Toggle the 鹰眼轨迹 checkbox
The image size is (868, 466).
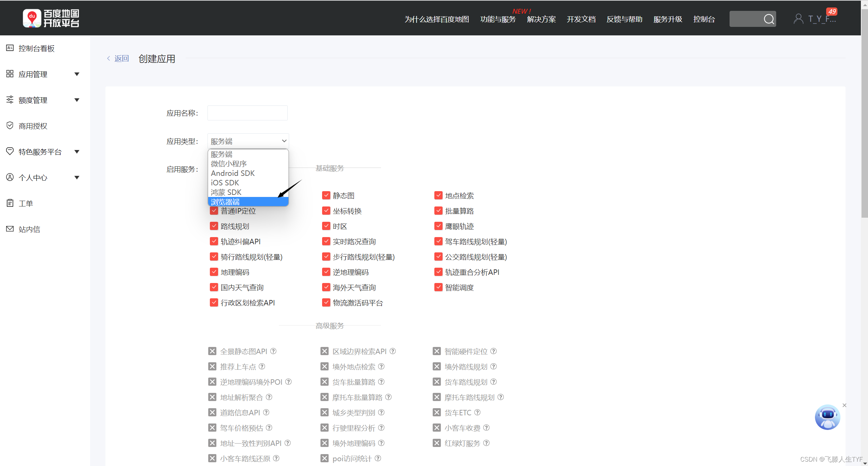(x=438, y=226)
